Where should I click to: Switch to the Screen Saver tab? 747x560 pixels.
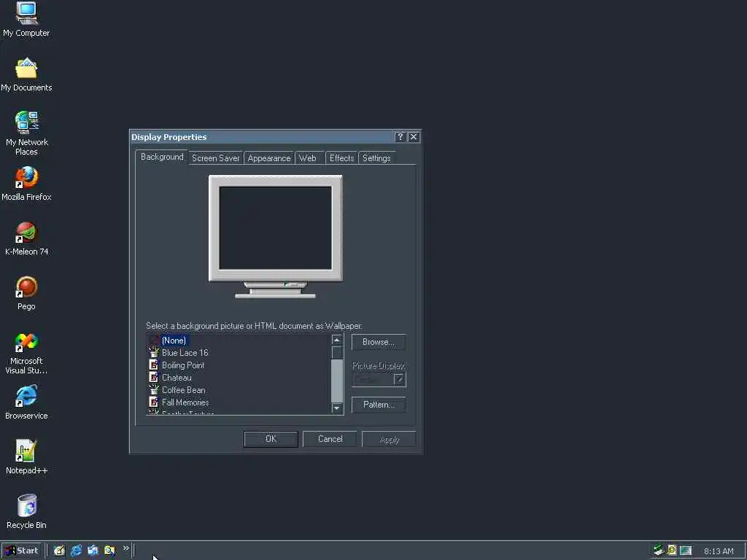coord(216,158)
